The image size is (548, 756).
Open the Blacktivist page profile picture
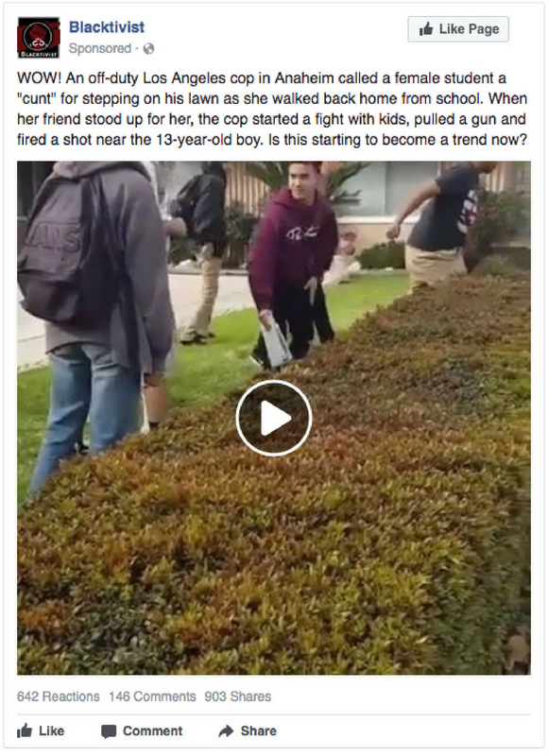point(39,38)
